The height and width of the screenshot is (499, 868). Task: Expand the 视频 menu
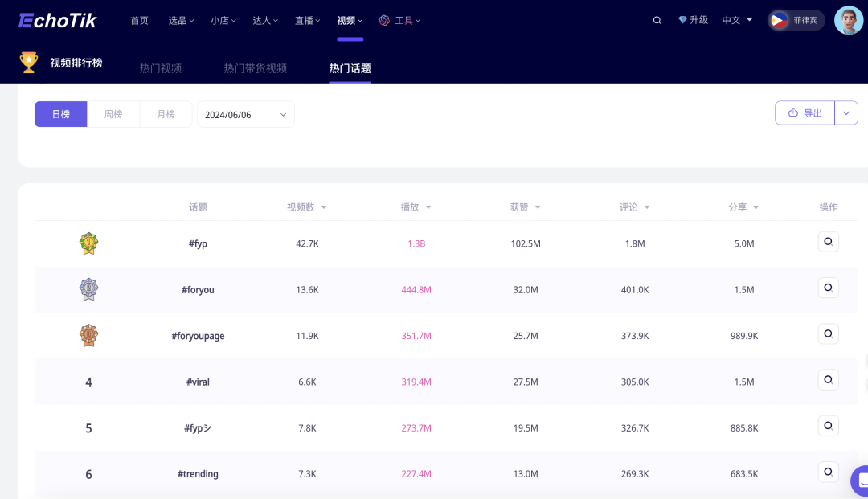350,20
